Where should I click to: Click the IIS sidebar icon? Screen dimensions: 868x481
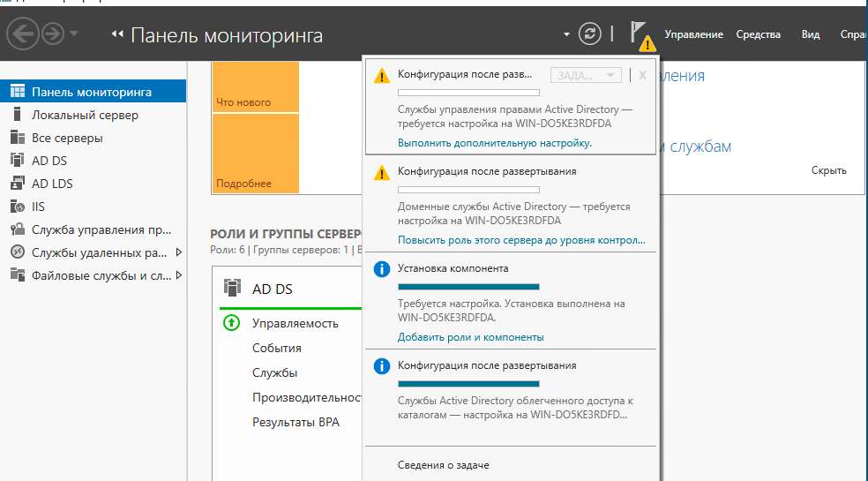pos(18,207)
